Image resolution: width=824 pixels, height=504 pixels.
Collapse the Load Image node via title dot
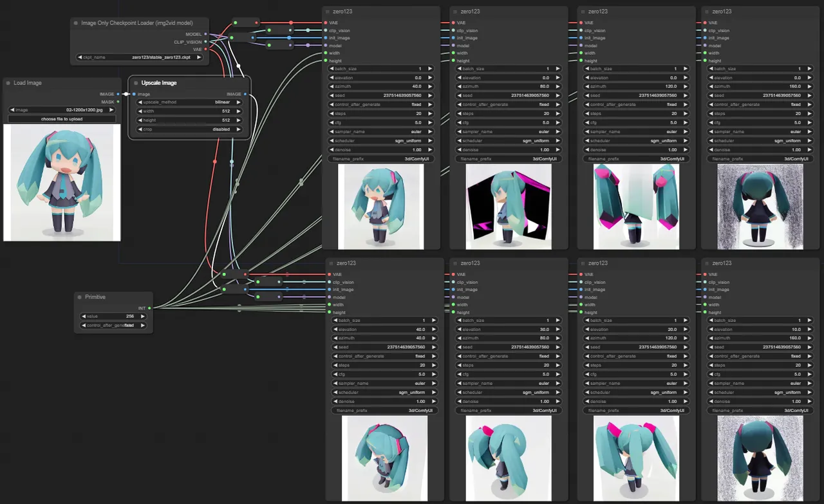tap(8, 83)
